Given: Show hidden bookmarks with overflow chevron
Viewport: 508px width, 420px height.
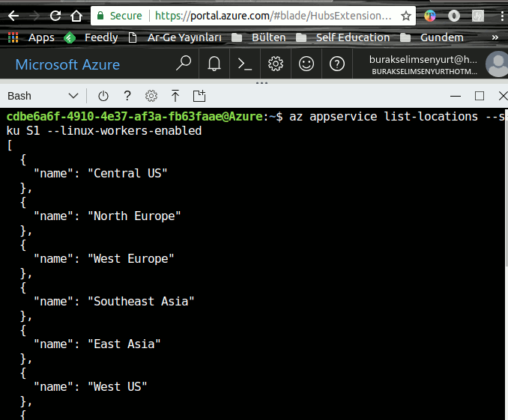Looking at the screenshot, I should click(495, 37).
